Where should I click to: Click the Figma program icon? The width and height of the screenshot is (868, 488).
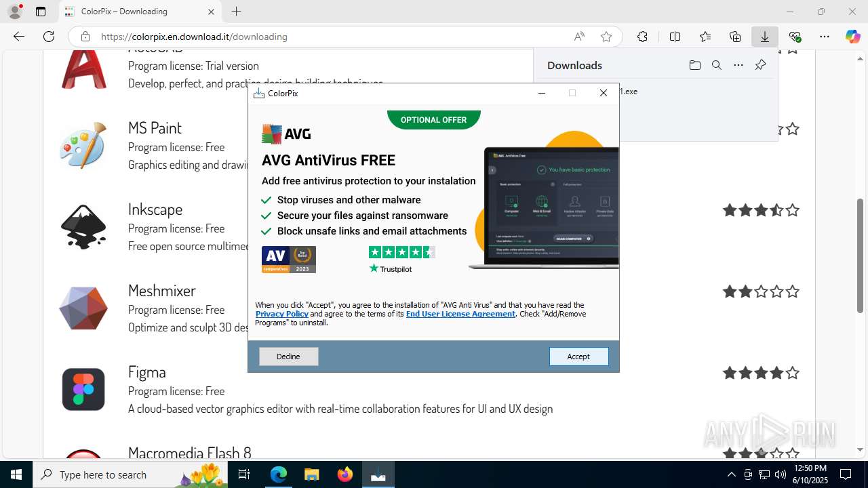click(x=83, y=389)
